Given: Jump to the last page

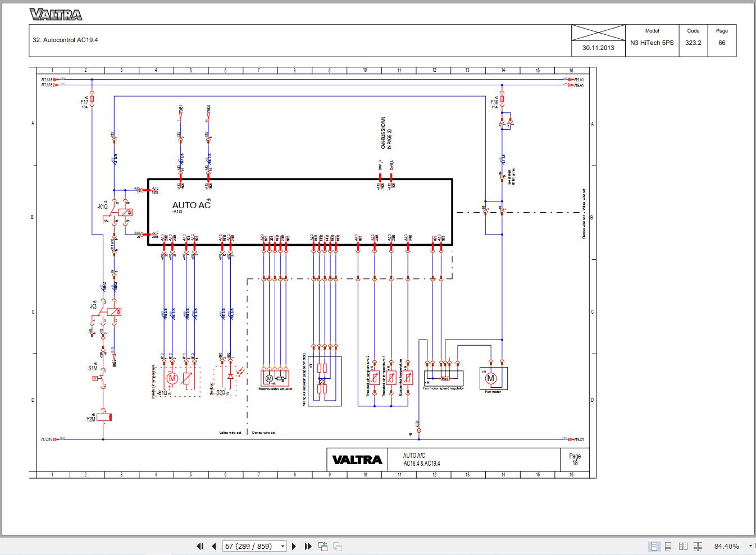Looking at the screenshot, I should point(308,546).
